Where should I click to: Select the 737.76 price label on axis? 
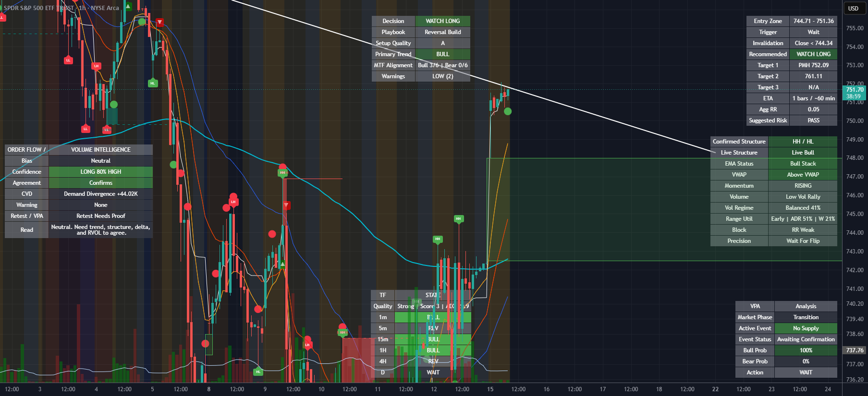855,350
